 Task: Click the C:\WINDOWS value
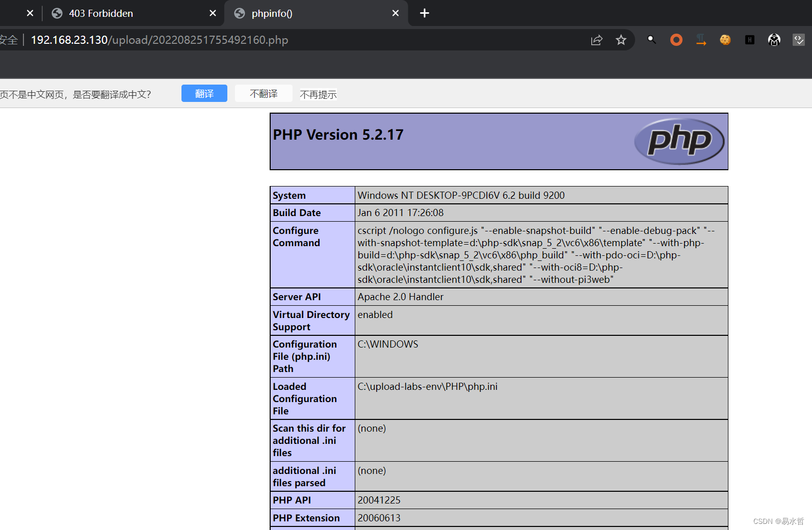pos(387,344)
